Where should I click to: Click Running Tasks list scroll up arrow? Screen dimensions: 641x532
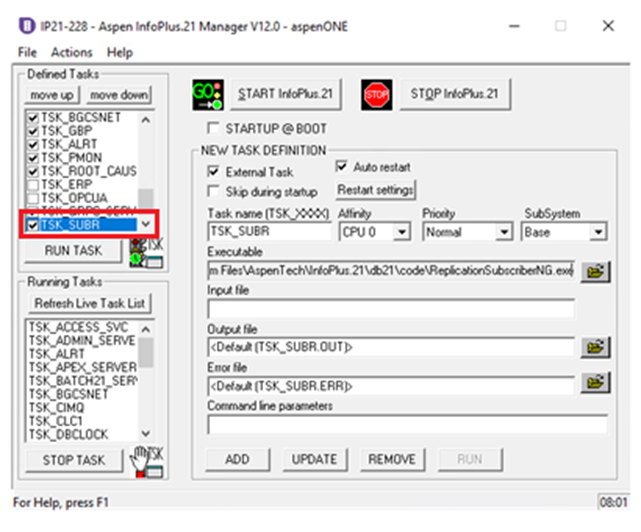146,329
